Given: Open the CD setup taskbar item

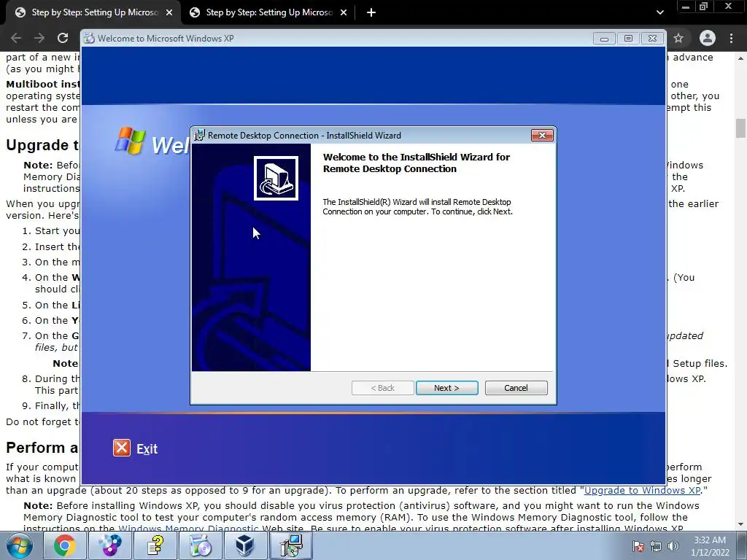Looking at the screenshot, I should (201, 545).
